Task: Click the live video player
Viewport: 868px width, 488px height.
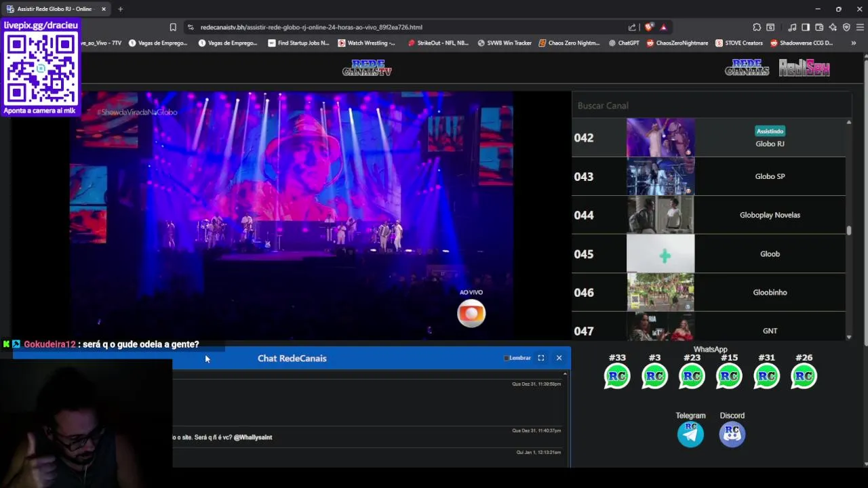Action: pyautogui.click(x=292, y=214)
